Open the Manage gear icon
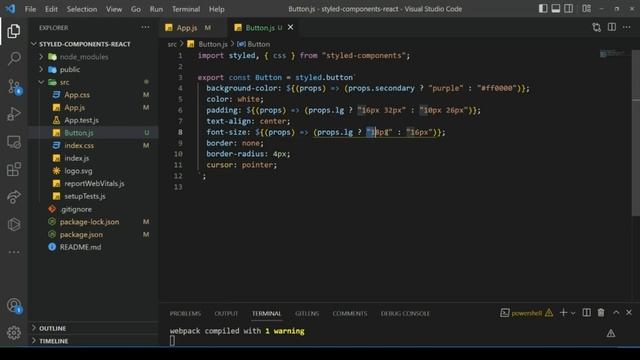Screen dimensions: 640x360 pyautogui.click(x=13, y=333)
